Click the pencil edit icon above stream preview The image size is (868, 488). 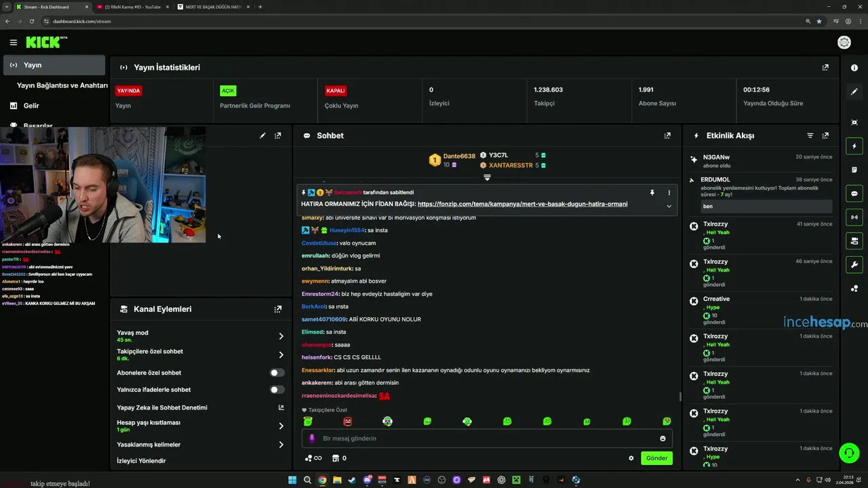tap(262, 136)
